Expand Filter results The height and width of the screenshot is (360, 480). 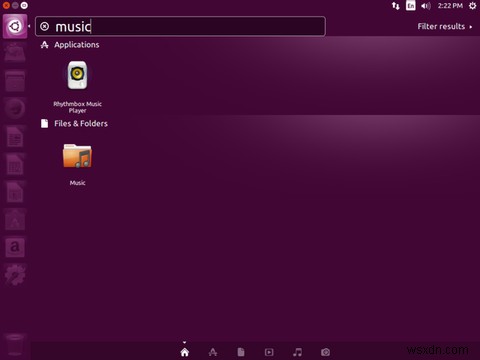(444, 26)
